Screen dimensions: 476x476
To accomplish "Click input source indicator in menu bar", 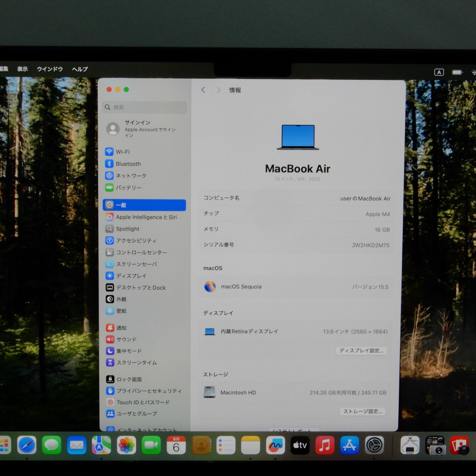I will pos(439,72).
